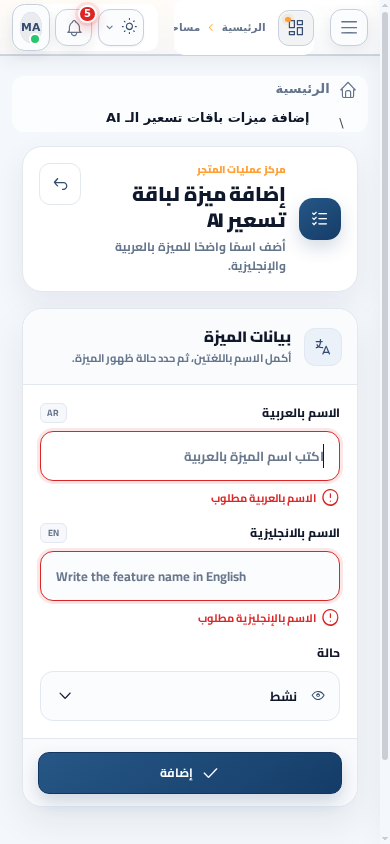
Task: Focus the English feature name field
Action: click(x=190, y=576)
